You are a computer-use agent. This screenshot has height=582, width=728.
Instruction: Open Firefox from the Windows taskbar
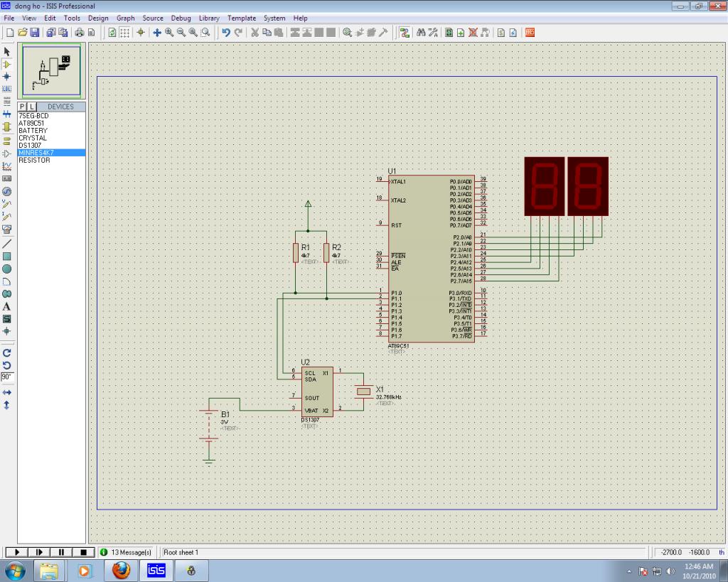(x=121, y=570)
